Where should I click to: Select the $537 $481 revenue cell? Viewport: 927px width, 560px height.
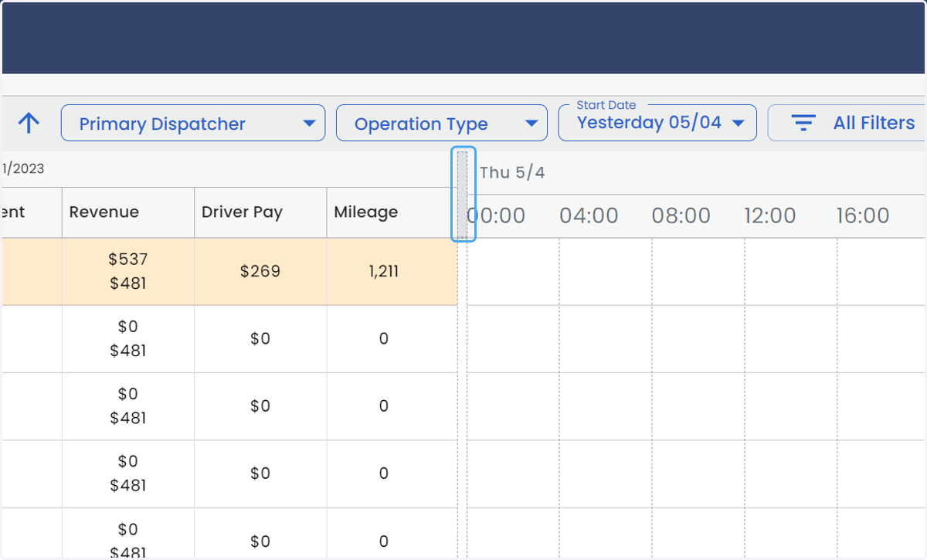(128, 271)
